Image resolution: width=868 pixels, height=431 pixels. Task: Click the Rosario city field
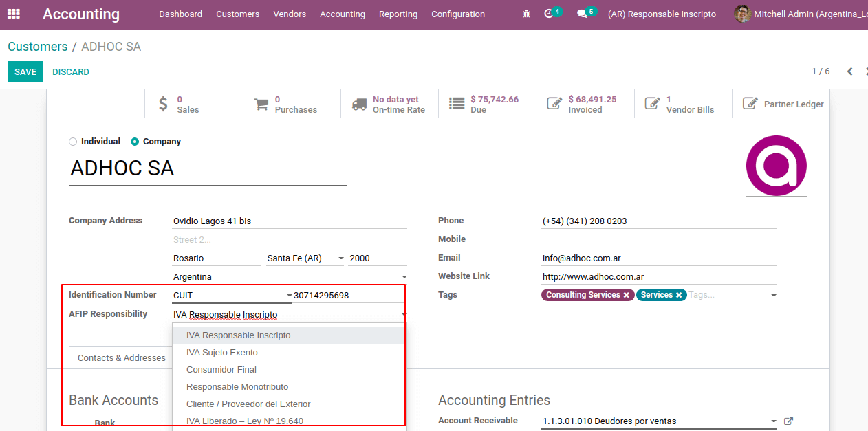pos(217,258)
